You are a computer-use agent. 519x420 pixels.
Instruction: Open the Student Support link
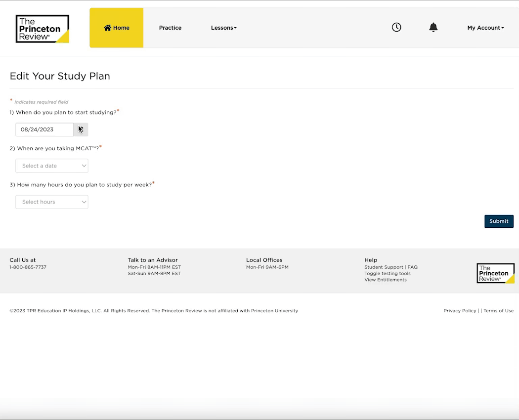coord(384,267)
